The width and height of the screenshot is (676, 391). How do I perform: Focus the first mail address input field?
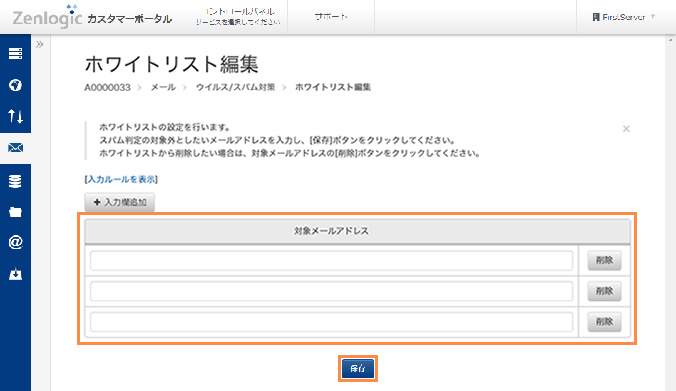coord(332,260)
